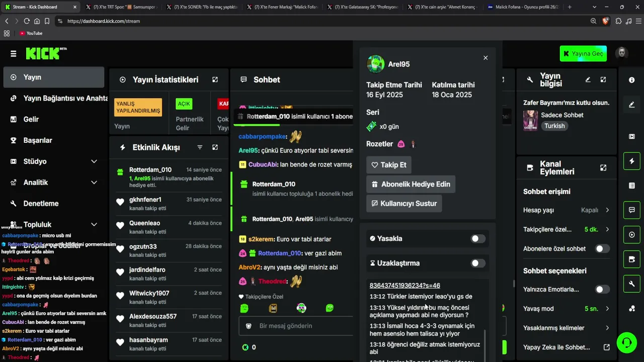Click the Yayına Geç button
644x362 pixels.
[583, 54]
